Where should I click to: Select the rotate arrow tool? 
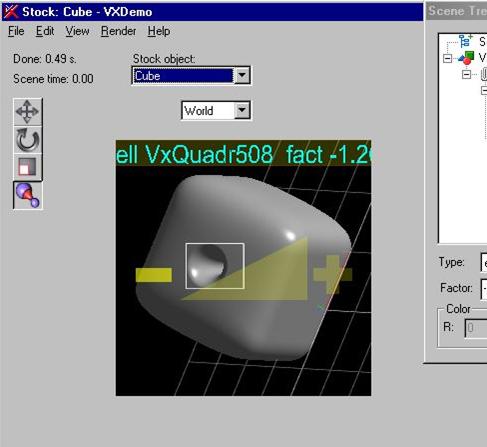coord(28,140)
